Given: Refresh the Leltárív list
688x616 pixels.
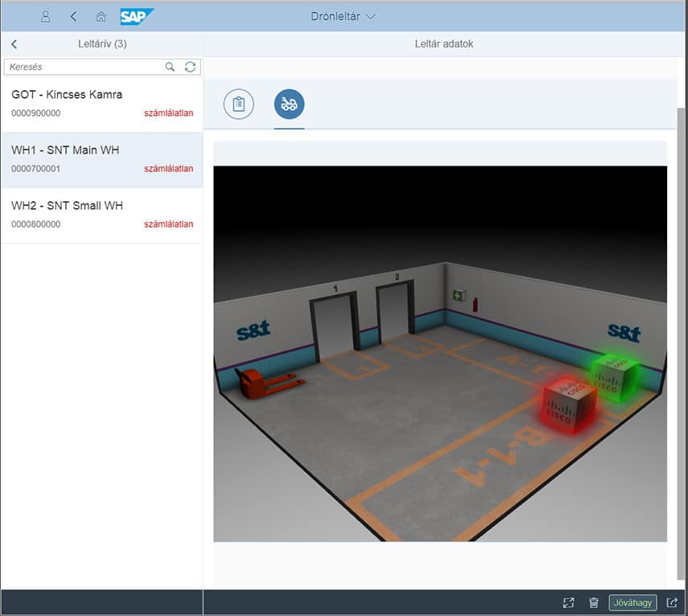Looking at the screenshot, I should 190,67.
